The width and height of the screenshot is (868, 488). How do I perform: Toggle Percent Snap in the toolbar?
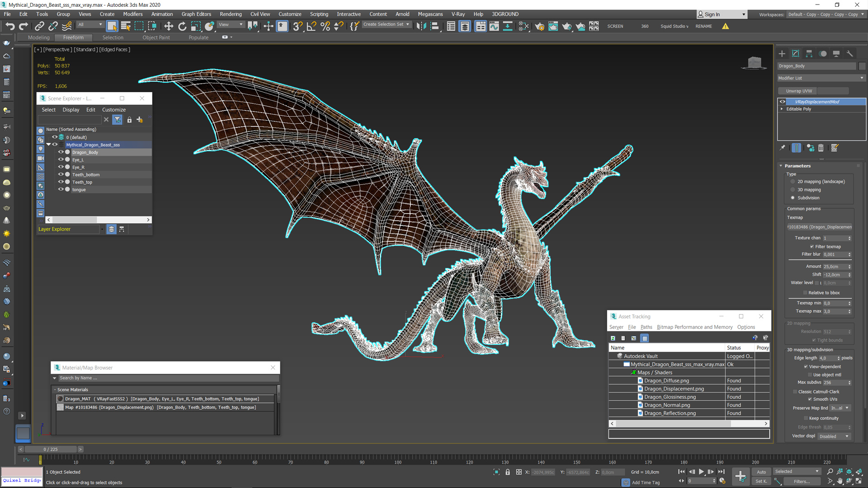(325, 26)
